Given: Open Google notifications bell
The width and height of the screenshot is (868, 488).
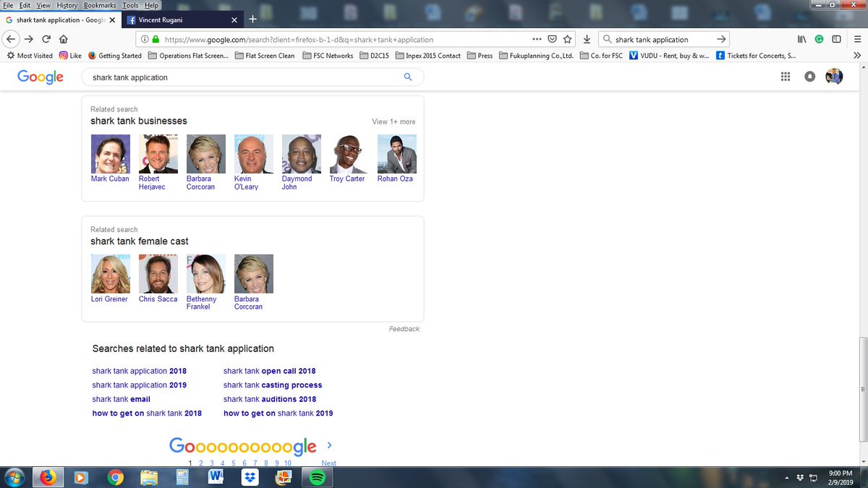Looking at the screenshot, I should coord(810,77).
